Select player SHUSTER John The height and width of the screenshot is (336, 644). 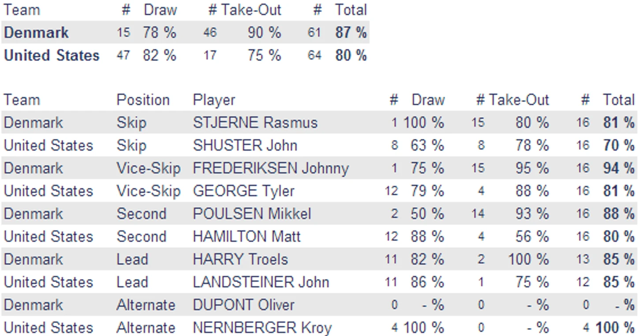(x=245, y=146)
